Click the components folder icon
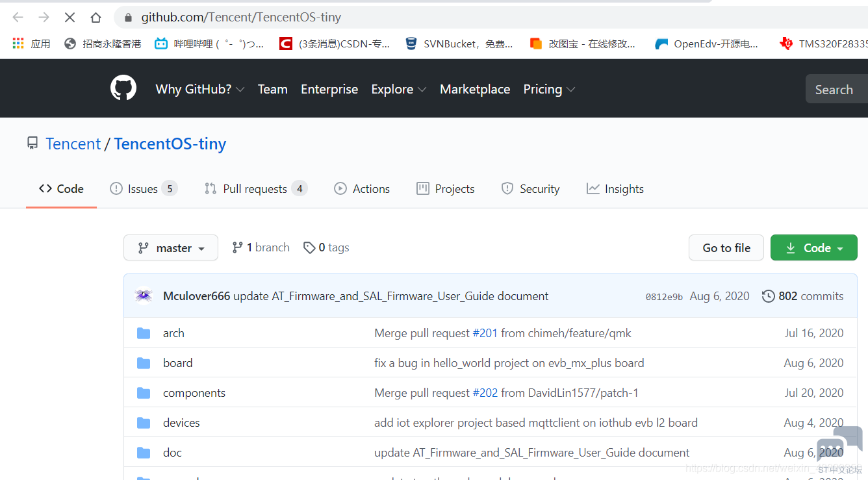Screen dimensions: 868x480 [144, 393]
